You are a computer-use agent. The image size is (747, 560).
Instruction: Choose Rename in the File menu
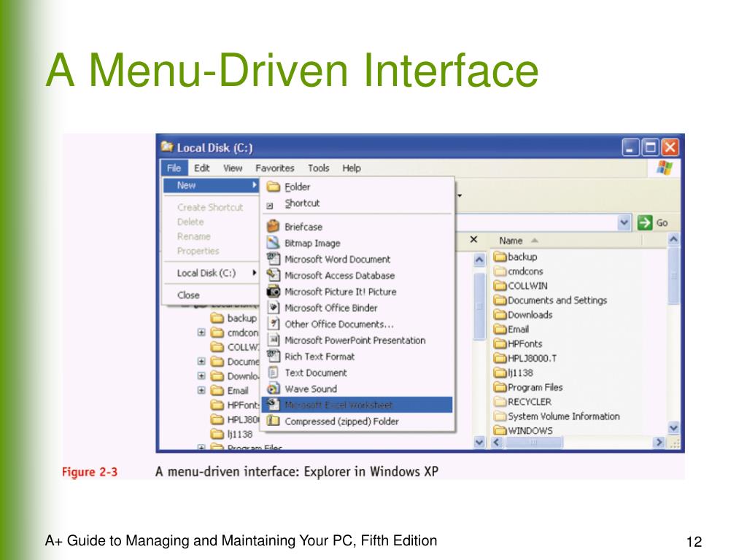click(x=193, y=236)
